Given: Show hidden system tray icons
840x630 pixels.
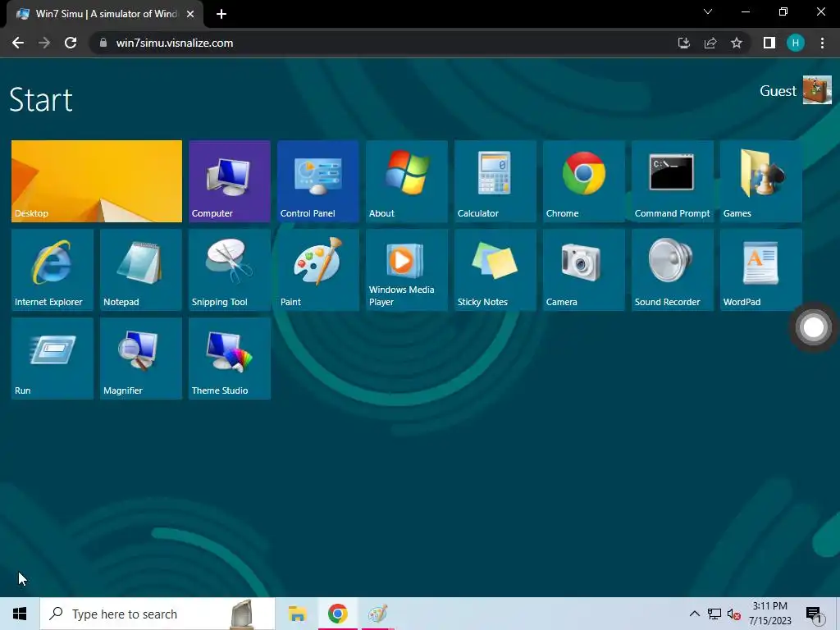Looking at the screenshot, I should pos(694,614).
